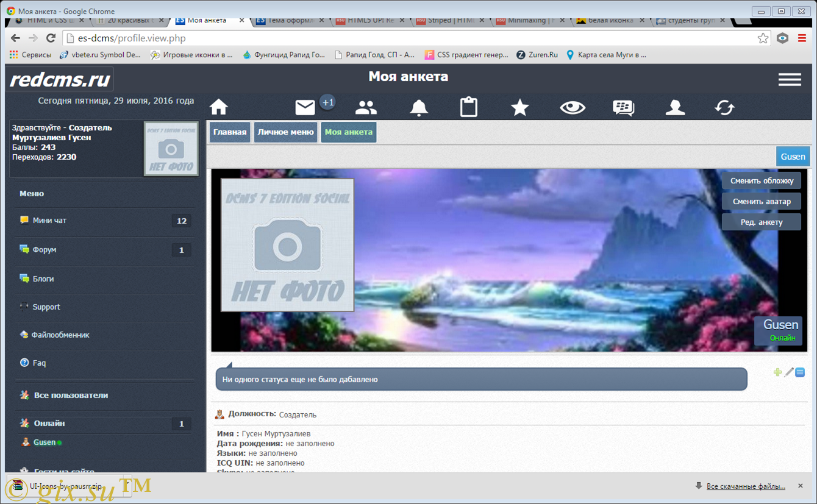Open the clipboard icon in toolbar
Viewport: 817px width, 504px height.
469,107
